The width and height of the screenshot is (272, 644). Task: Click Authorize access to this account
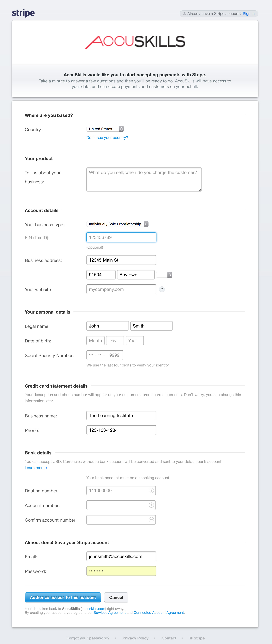click(x=63, y=597)
